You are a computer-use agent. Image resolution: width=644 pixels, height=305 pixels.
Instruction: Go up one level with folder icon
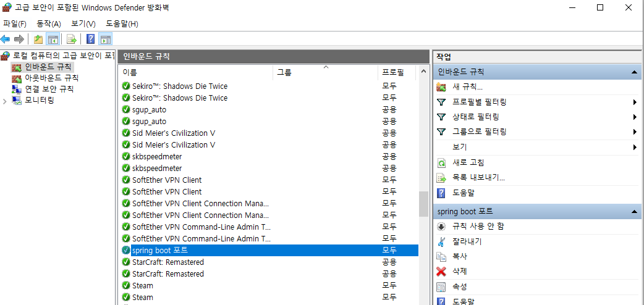[38, 40]
